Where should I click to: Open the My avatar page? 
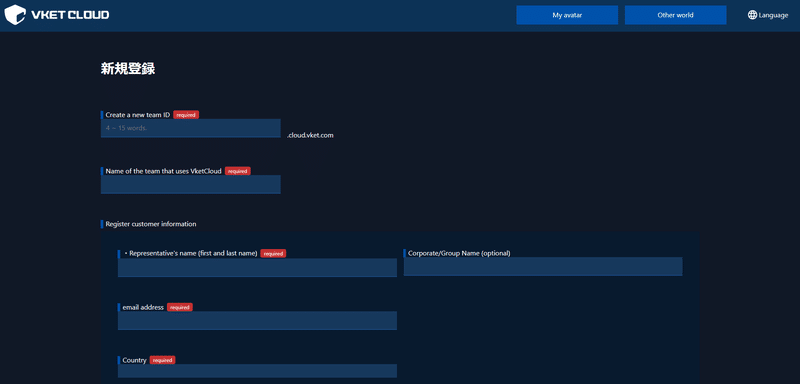[x=567, y=15]
